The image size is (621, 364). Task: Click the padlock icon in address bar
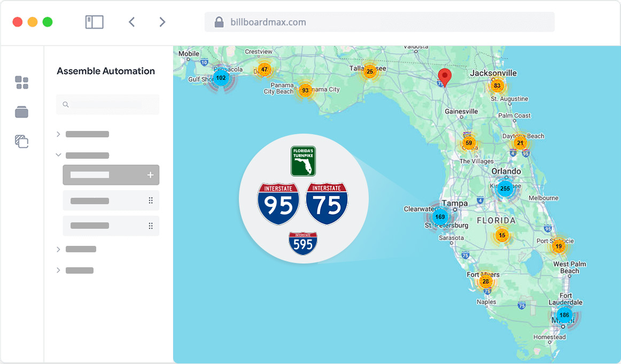pyautogui.click(x=219, y=22)
